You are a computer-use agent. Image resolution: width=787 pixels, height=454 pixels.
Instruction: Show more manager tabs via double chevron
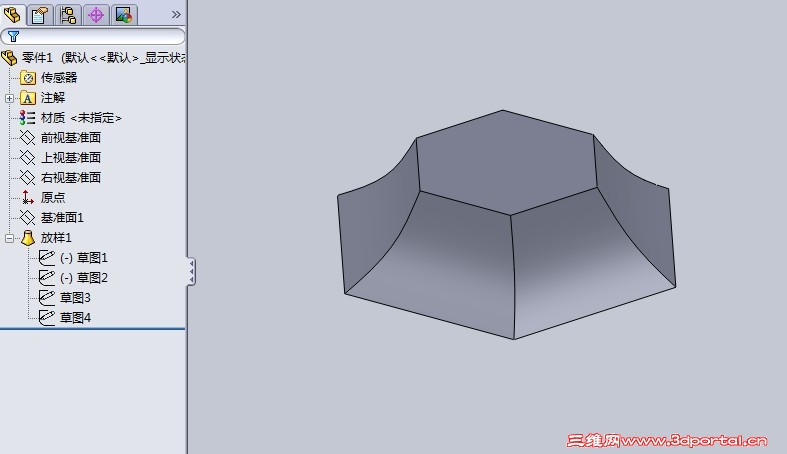coord(176,15)
